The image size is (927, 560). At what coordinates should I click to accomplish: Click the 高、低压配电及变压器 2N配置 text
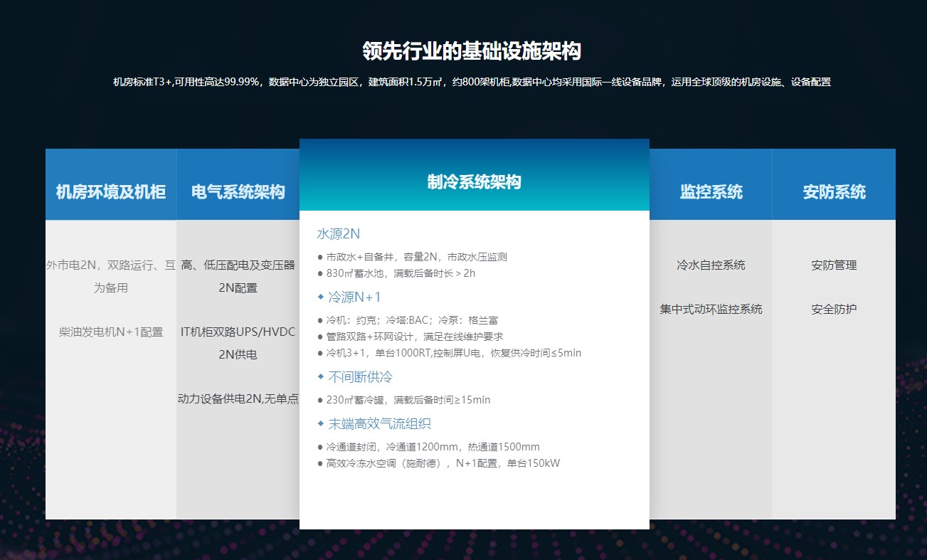click(238, 276)
